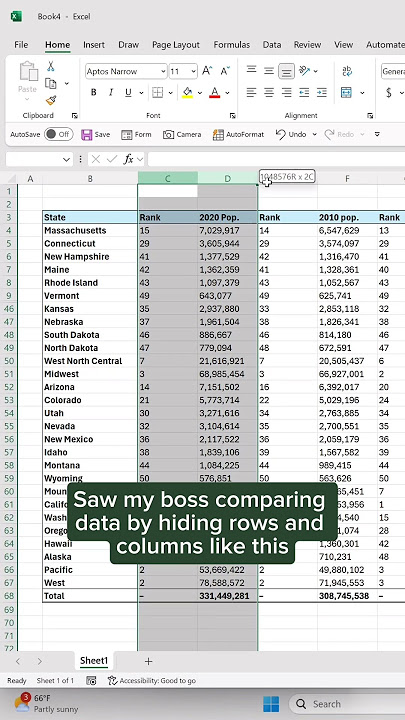The height and width of the screenshot is (720, 405).
Task: Switch to the Formulas tab
Action: point(232,45)
